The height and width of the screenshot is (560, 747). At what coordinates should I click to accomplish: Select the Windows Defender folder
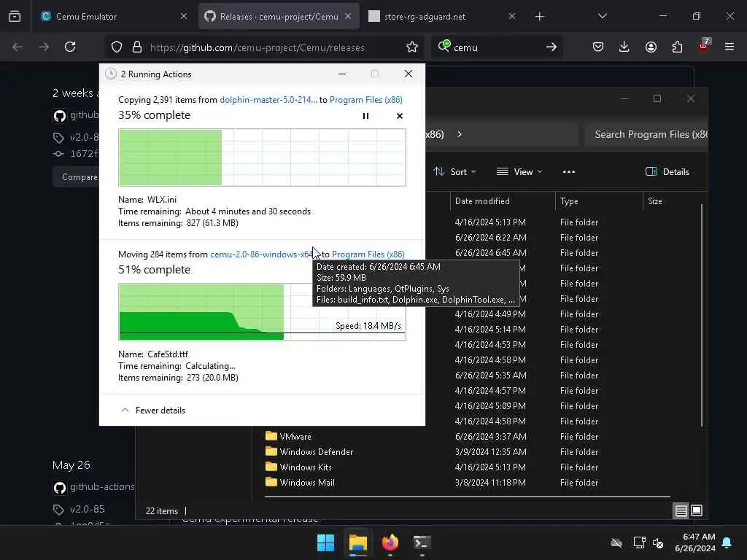(317, 452)
